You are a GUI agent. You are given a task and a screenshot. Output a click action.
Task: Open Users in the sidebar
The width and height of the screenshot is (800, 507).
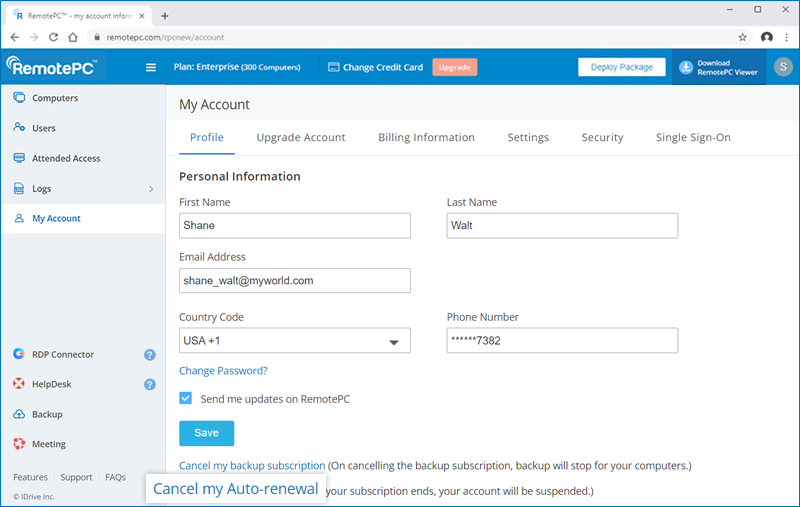[44, 128]
